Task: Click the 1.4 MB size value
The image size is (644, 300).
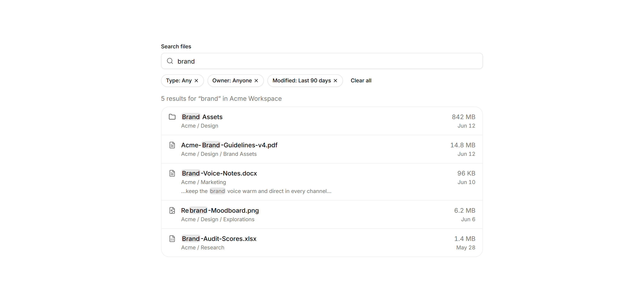Action: coord(465,239)
